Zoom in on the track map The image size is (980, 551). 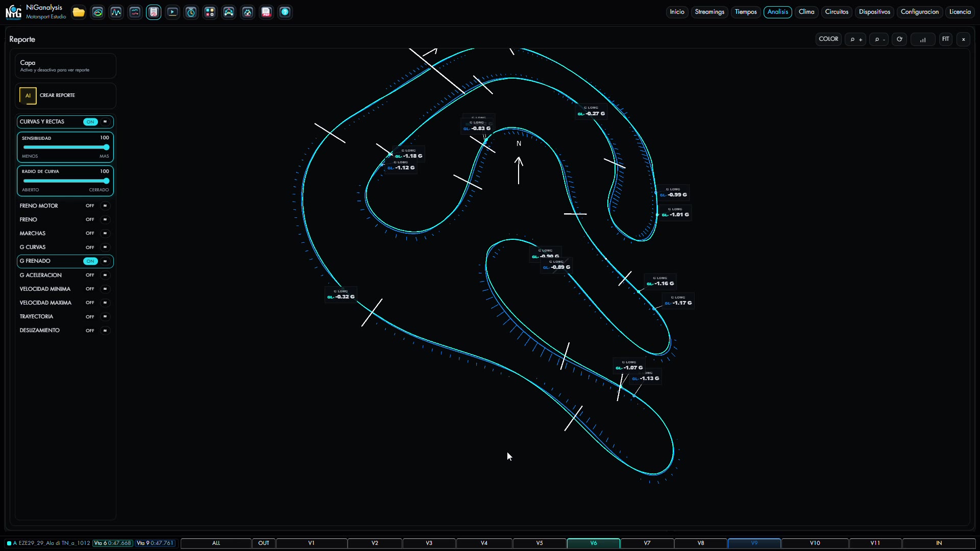pos(855,39)
